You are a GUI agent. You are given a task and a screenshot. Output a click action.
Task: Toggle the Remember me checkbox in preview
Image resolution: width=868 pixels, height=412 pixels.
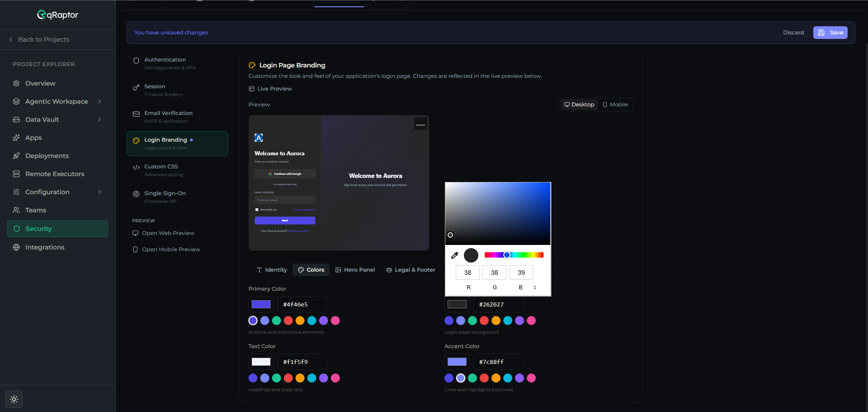(x=257, y=210)
